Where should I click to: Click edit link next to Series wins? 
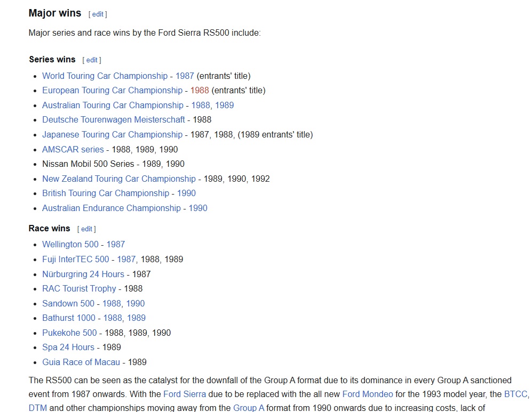pyautogui.click(x=92, y=60)
